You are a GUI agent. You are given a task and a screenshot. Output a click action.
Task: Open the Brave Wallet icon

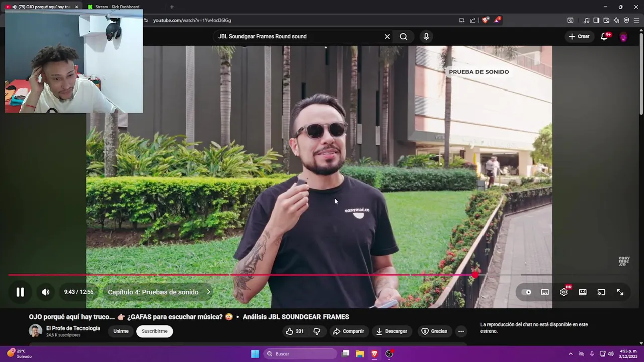pos(606,20)
